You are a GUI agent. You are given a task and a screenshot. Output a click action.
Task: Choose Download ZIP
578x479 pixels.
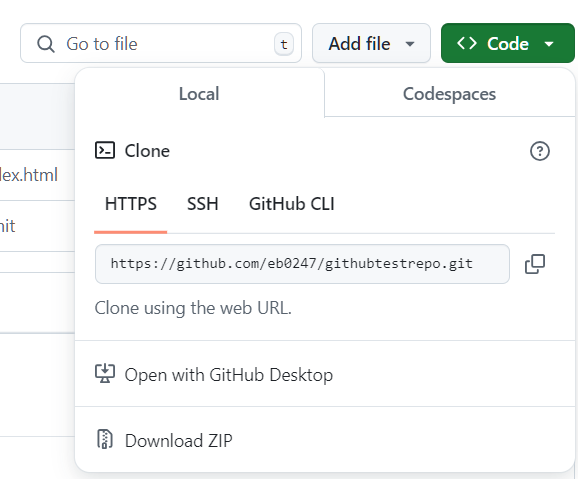click(x=325, y=440)
